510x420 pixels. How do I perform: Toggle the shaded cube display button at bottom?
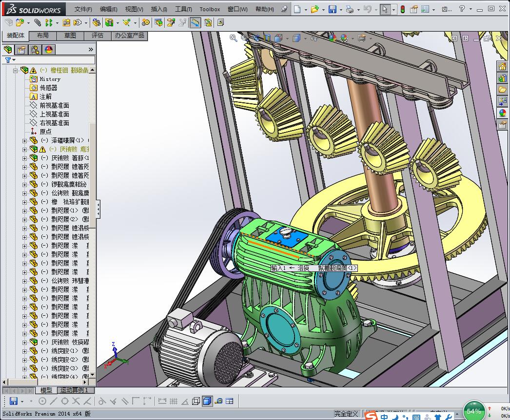click(207, 401)
